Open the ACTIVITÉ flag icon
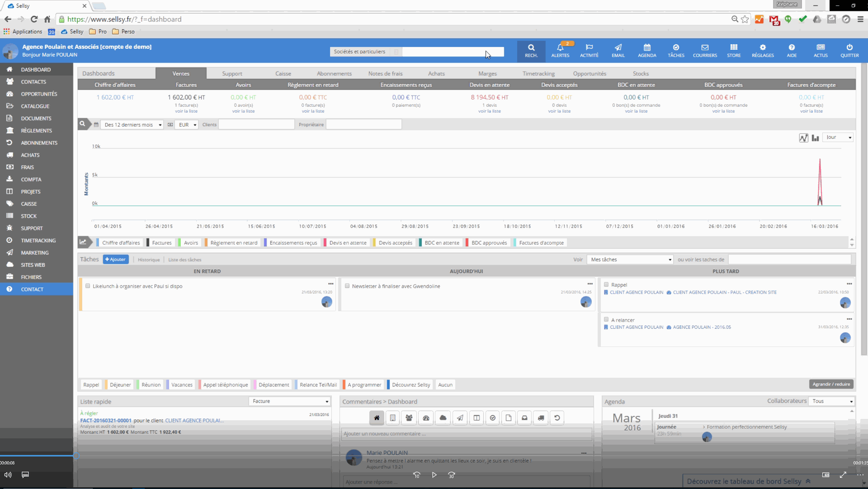The image size is (868, 489). pos(589,51)
